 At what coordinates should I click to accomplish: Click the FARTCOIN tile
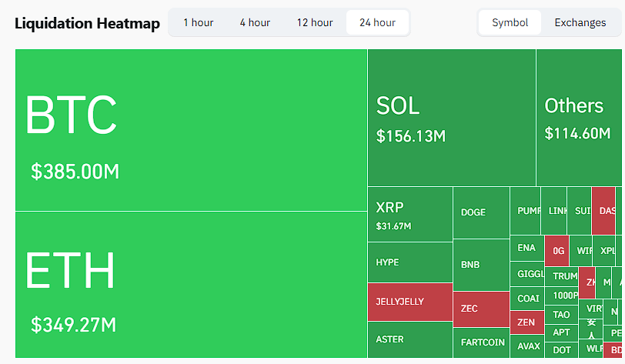(480, 342)
